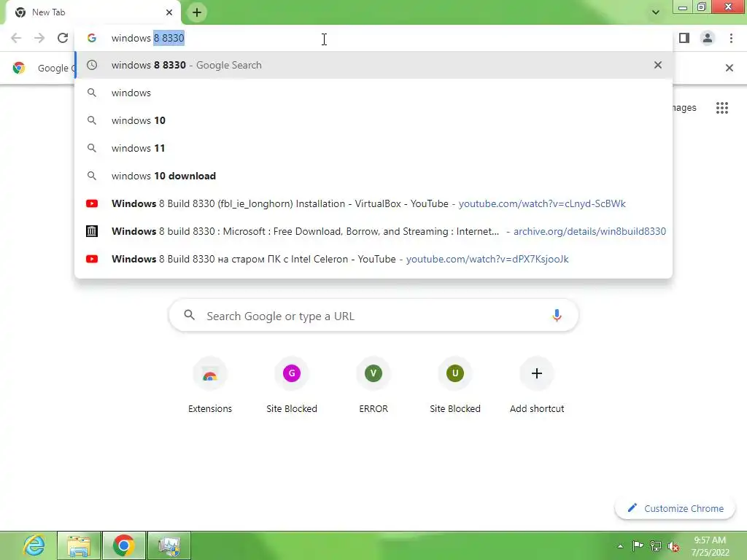The height and width of the screenshot is (560, 747).
Task: Open Action Center flag icon
Action: 638,545
